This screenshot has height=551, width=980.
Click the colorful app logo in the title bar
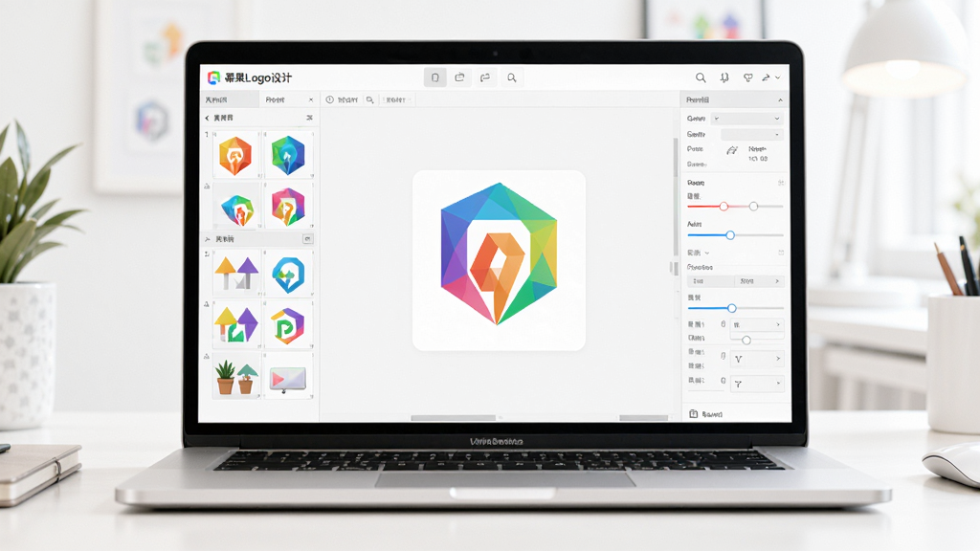(x=213, y=77)
